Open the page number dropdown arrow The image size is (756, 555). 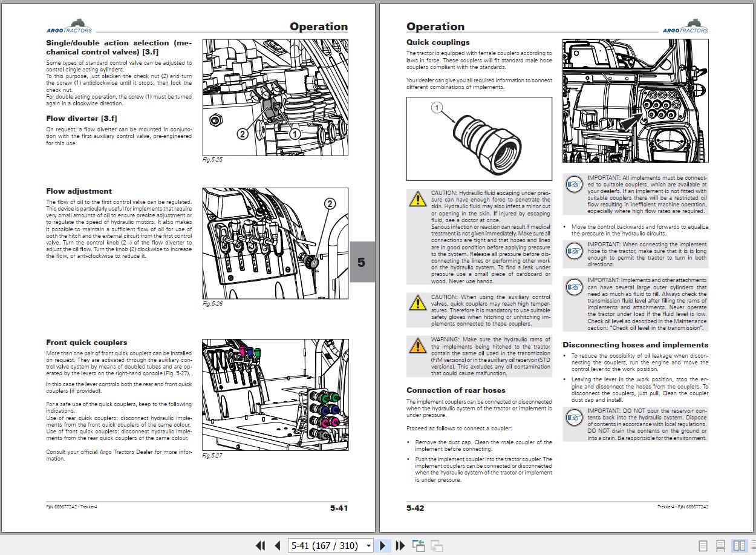point(368,546)
